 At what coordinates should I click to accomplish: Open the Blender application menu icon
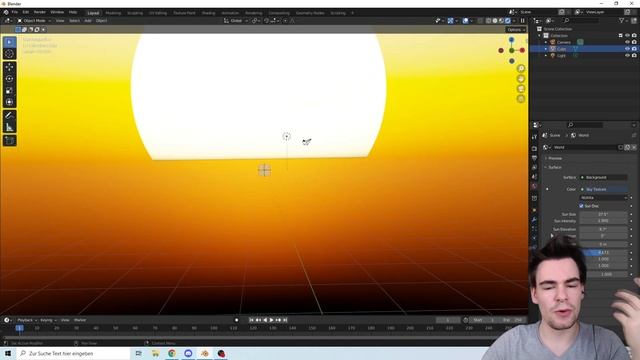pos(6,12)
